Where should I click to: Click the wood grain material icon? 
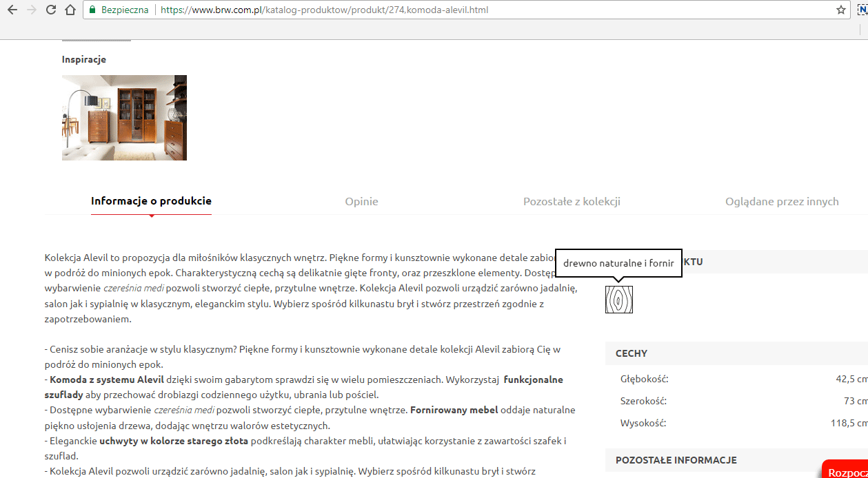pos(619,300)
